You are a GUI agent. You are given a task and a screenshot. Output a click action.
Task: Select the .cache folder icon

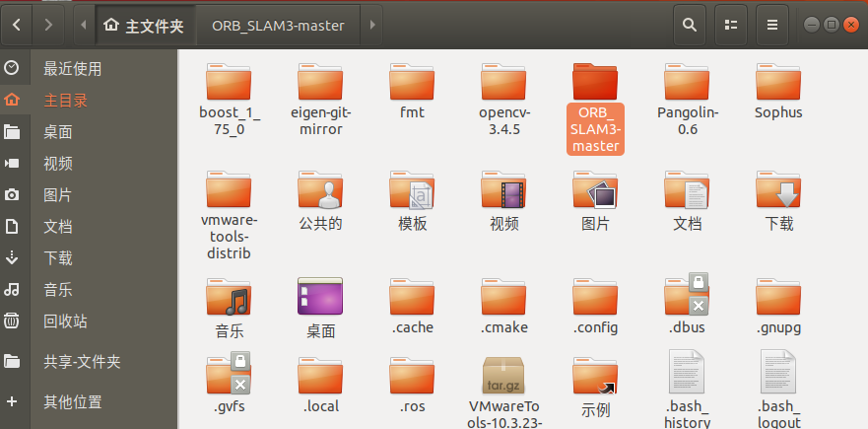pos(412,297)
